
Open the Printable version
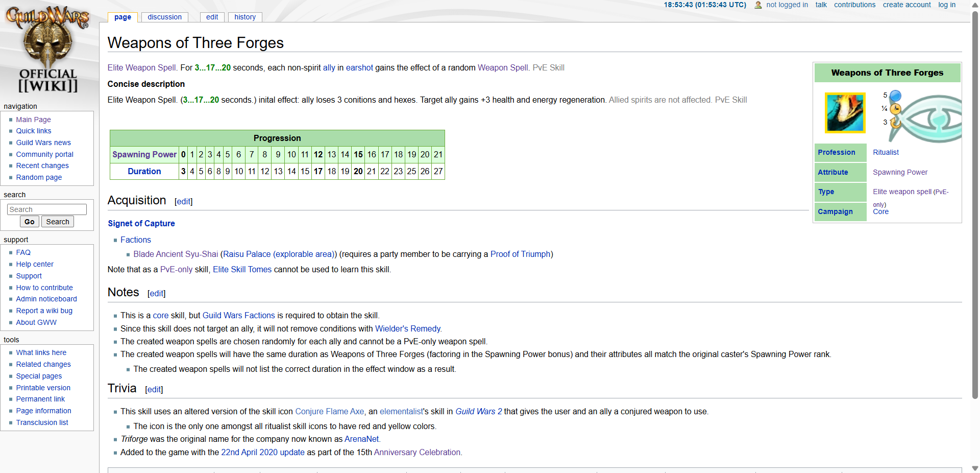tap(43, 388)
